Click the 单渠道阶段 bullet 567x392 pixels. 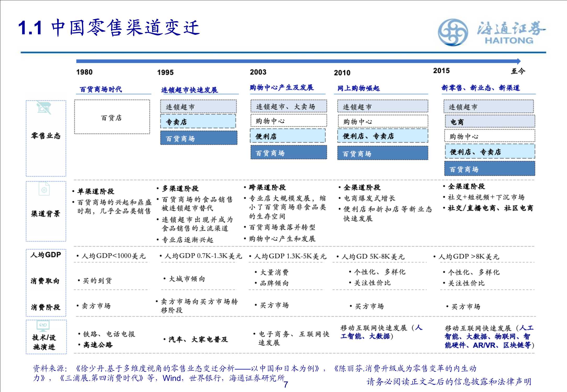pyautogui.click(x=93, y=191)
